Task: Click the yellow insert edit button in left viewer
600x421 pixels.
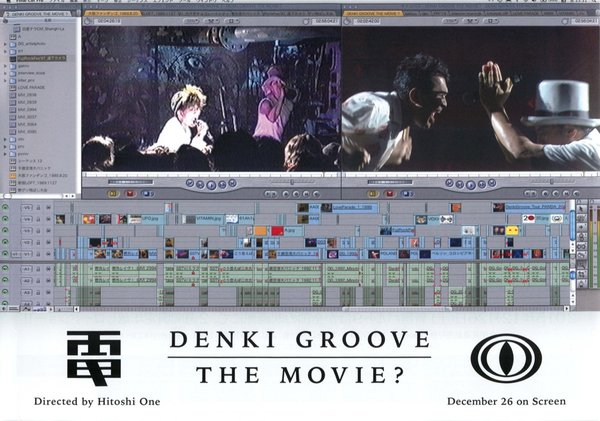Action: pyautogui.click(x=113, y=194)
